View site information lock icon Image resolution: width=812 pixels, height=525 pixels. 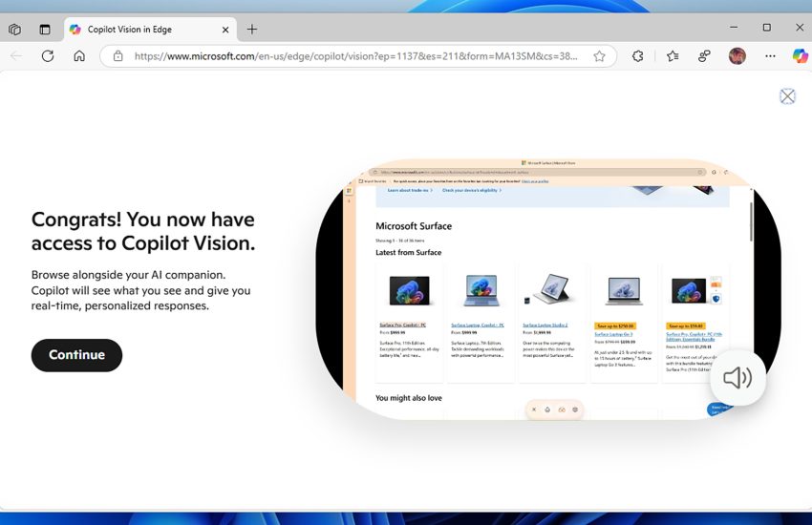pyautogui.click(x=118, y=56)
